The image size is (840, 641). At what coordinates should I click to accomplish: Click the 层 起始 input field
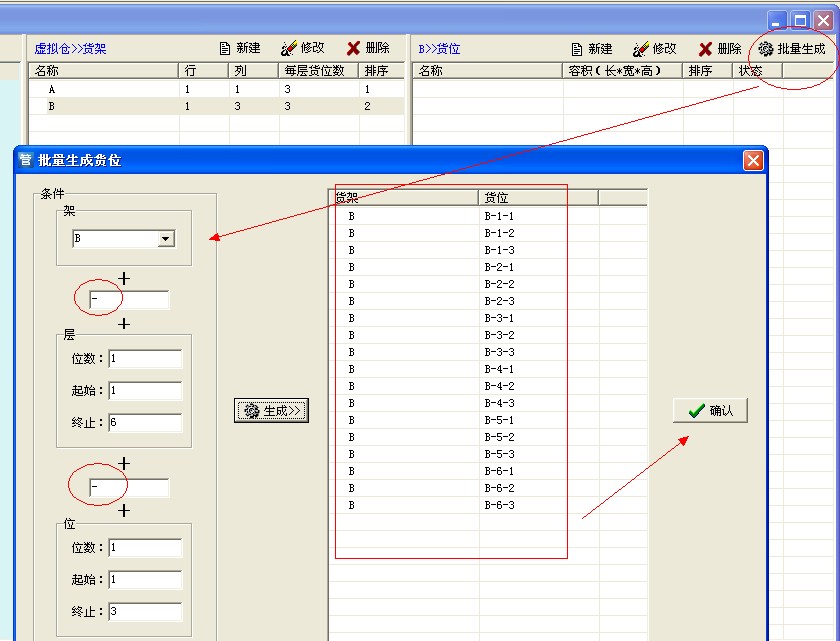pyautogui.click(x=145, y=391)
